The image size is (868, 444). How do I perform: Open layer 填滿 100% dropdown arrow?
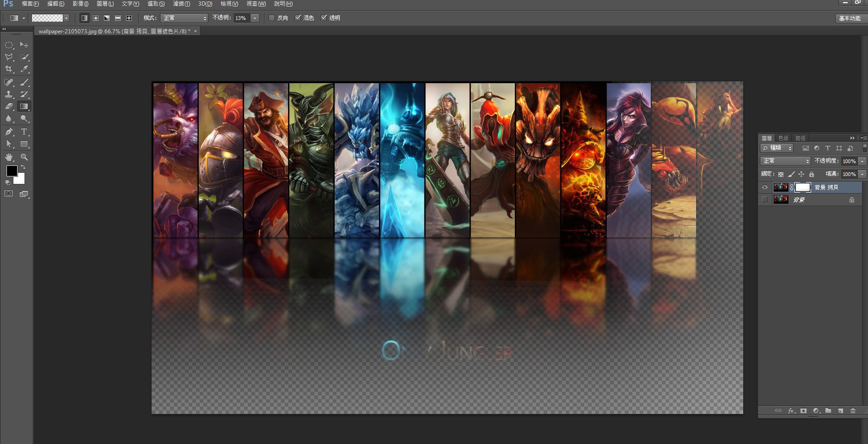tap(862, 174)
